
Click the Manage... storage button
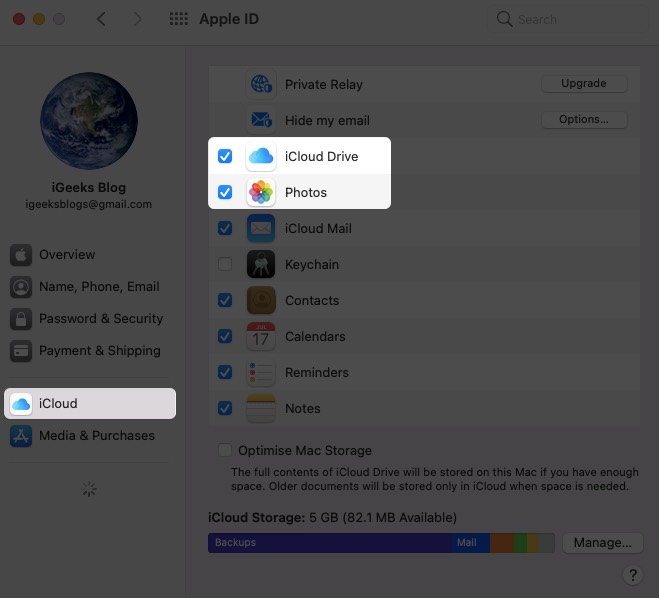pyautogui.click(x=602, y=543)
